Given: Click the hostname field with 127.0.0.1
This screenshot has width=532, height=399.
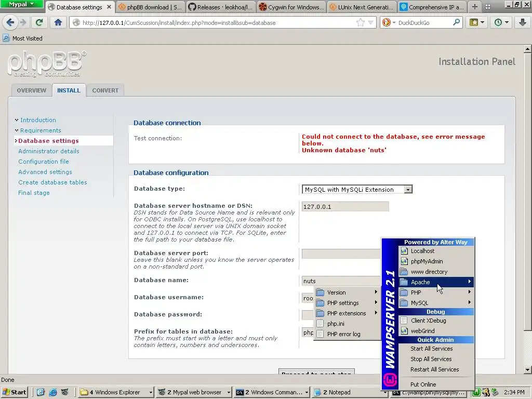Looking at the screenshot, I should (x=345, y=207).
